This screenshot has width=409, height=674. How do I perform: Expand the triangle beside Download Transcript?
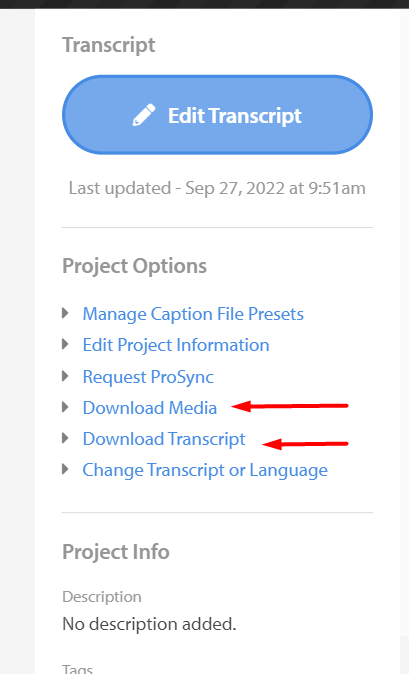(x=65, y=438)
